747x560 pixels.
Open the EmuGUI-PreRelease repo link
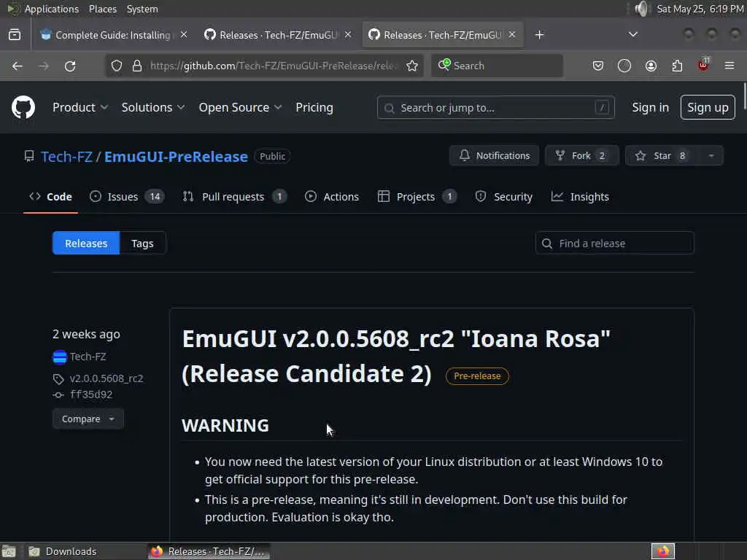pyautogui.click(x=177, y=157)
